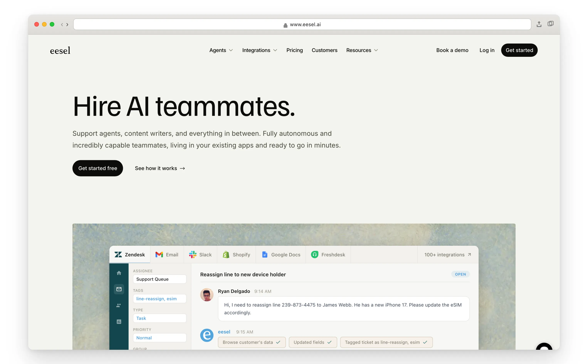Switch to the Freshdesk tab
Screen dimensions: 588x364
pos(328,254)
